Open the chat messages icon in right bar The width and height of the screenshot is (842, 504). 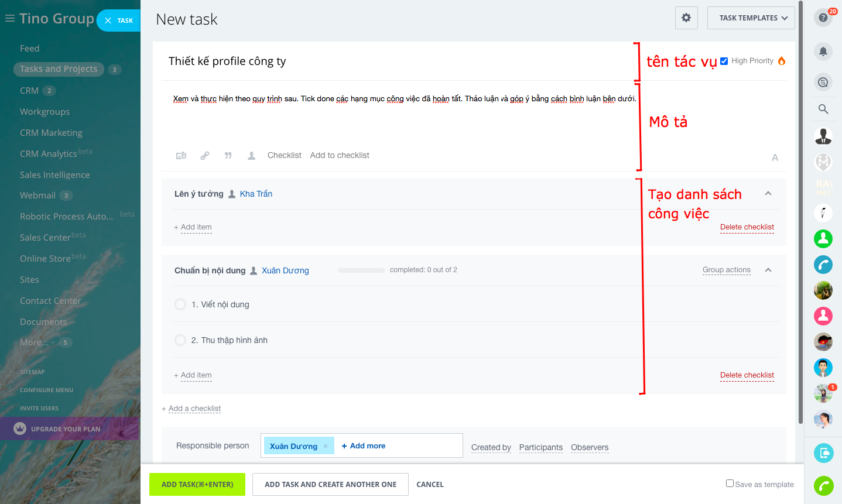click(823, 82)
